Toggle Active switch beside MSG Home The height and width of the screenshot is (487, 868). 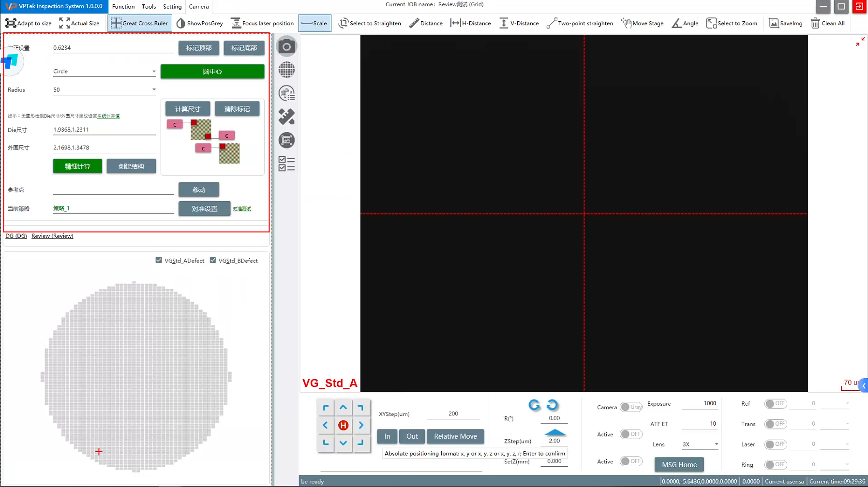pyautogui.click(x=631, y=461)
